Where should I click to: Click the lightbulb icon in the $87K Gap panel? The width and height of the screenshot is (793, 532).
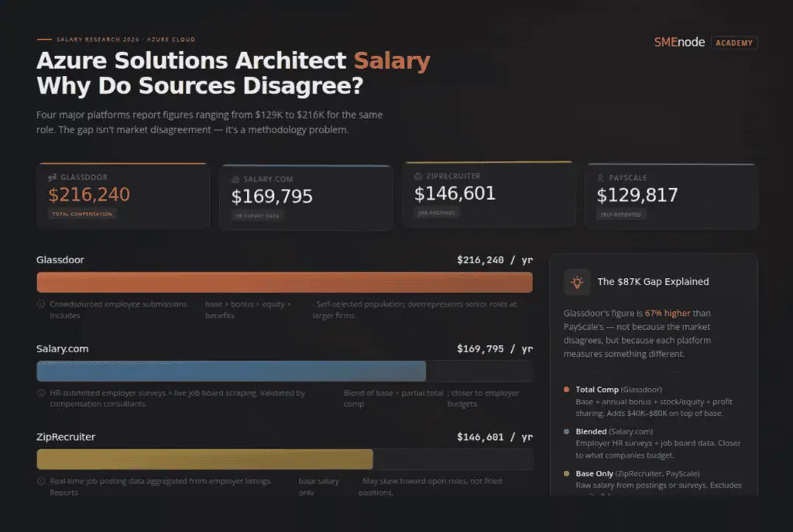click(577, 282)
